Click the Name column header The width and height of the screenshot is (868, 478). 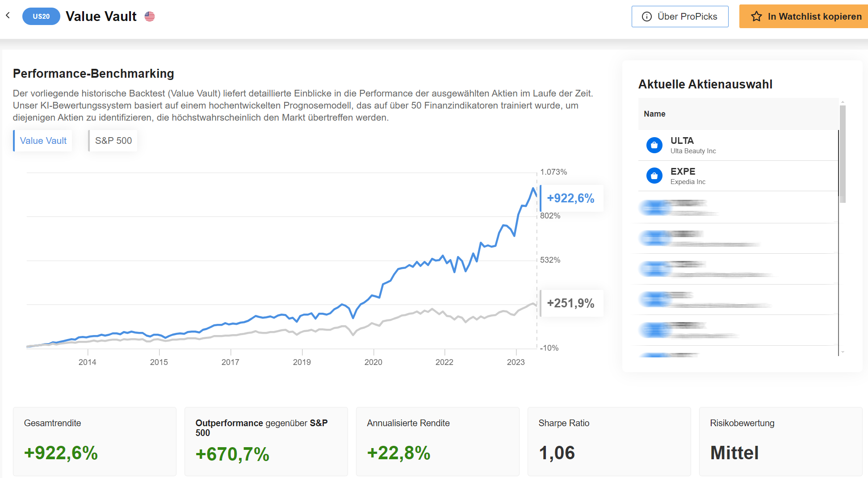pyautogui.click(x=654, y=114)
